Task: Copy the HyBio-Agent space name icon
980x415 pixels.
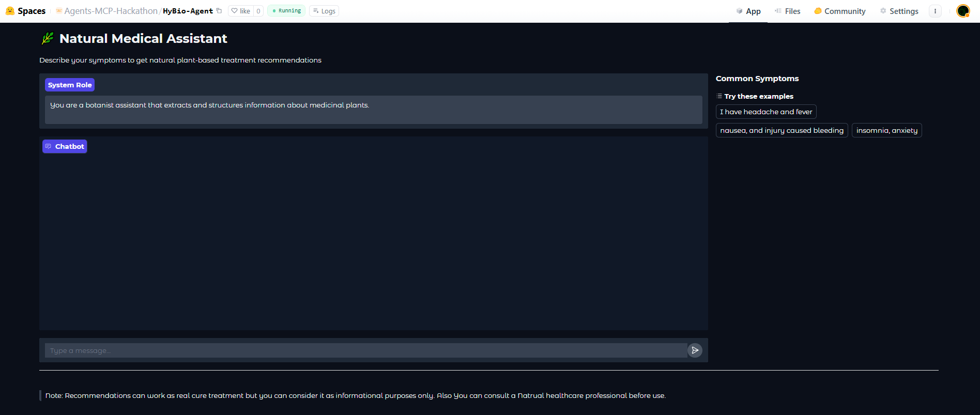Action: pyautogui.click(x=219, y=11)
